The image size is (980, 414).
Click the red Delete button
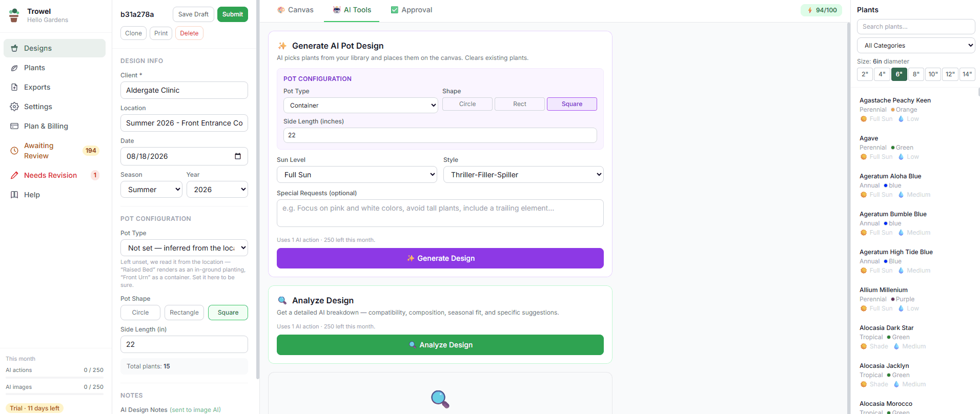[189, 33]
